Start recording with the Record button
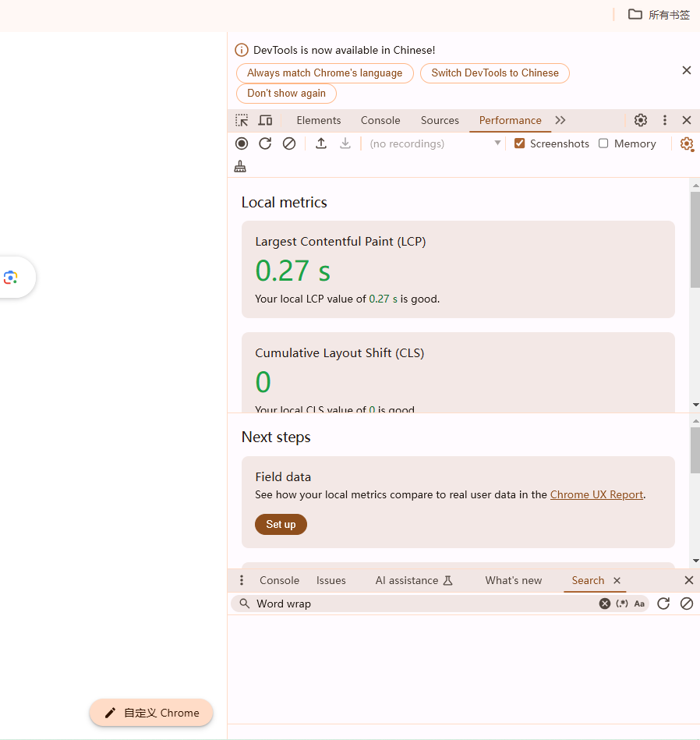The height and width of the screenshot is (740, 700). 242,143
